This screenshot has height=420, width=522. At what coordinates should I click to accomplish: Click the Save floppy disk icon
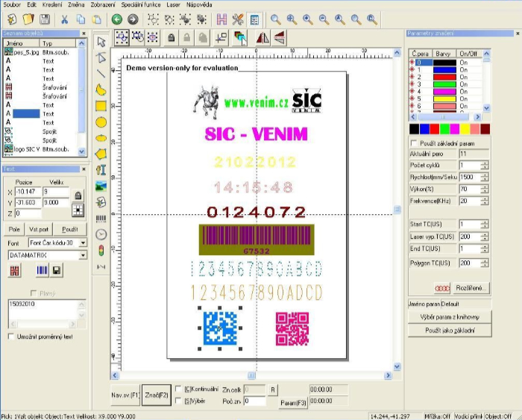45,19
